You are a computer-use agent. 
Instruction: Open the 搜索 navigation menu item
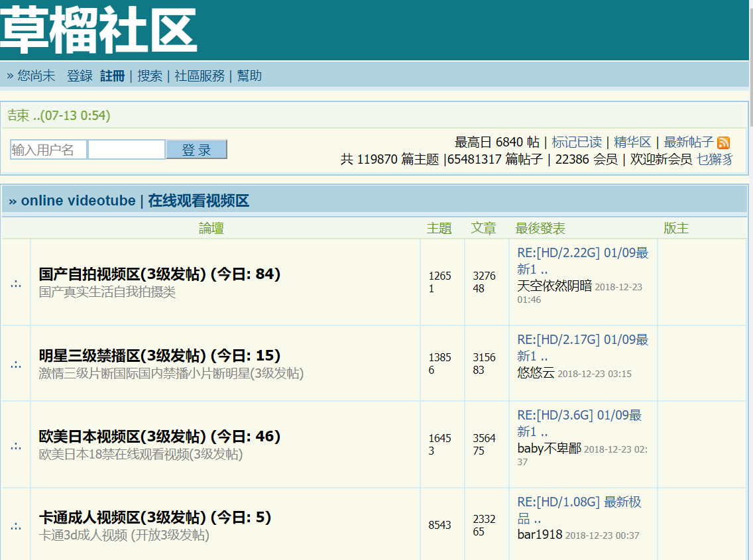(150, 76)
